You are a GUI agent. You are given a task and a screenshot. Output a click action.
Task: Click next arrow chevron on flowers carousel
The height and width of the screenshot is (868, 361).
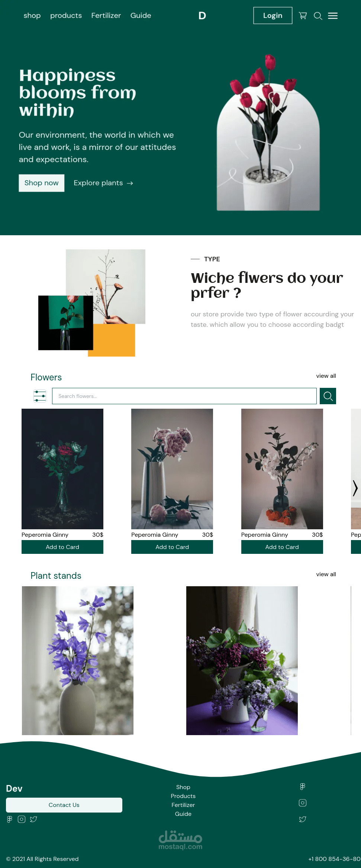pyautogui.click(x=355, y=488)
